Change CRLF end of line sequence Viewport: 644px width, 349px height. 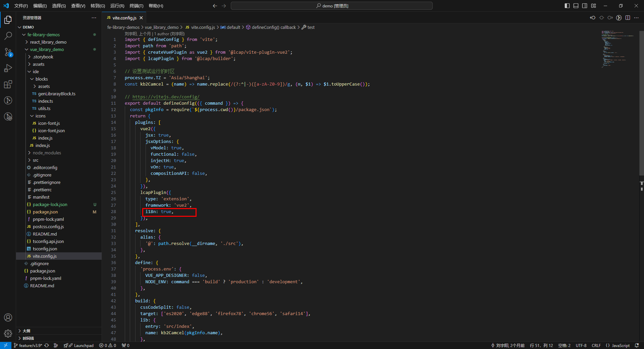[x=596, y=345]
